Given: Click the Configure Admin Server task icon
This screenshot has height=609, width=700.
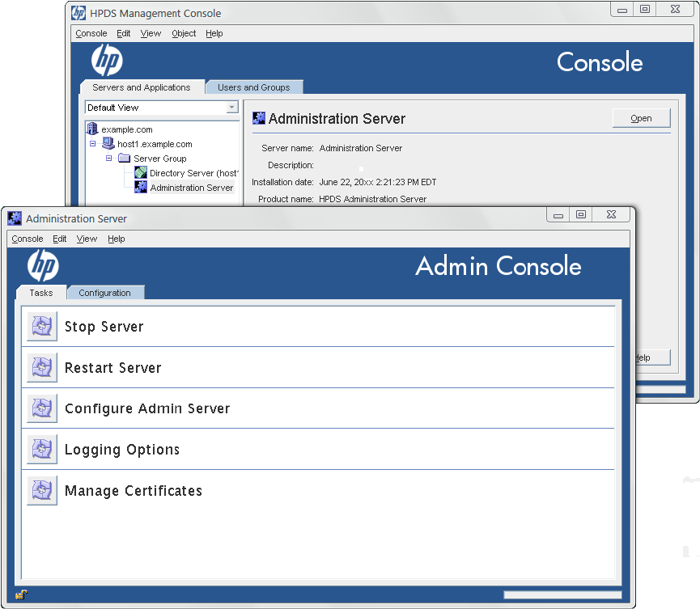Looking at the screenshot, I should pyautogui.click(x=42, y=408).
